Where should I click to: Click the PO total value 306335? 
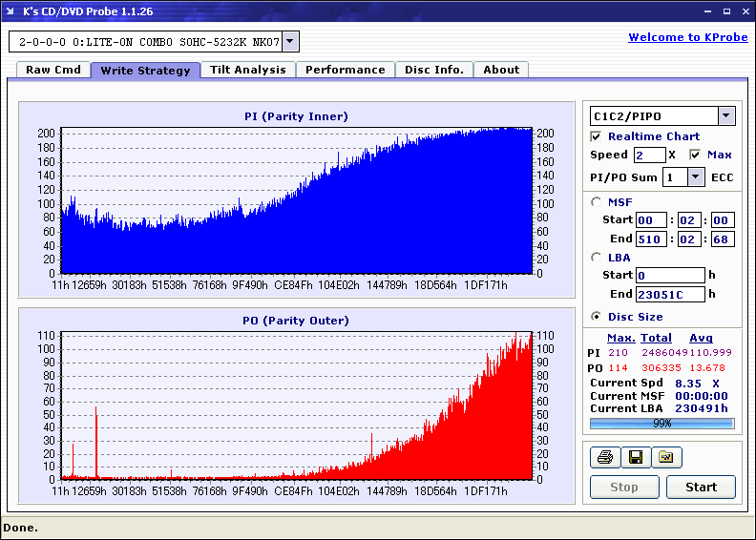661,368
